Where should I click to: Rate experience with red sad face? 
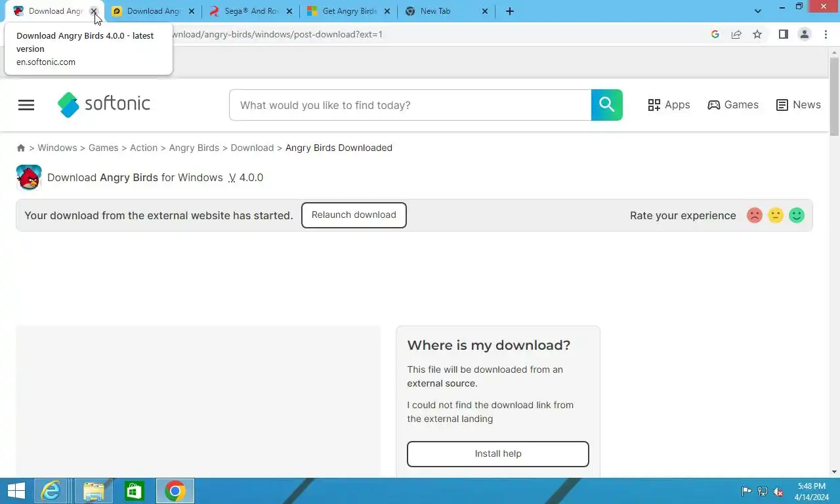[x=755, y=215]
